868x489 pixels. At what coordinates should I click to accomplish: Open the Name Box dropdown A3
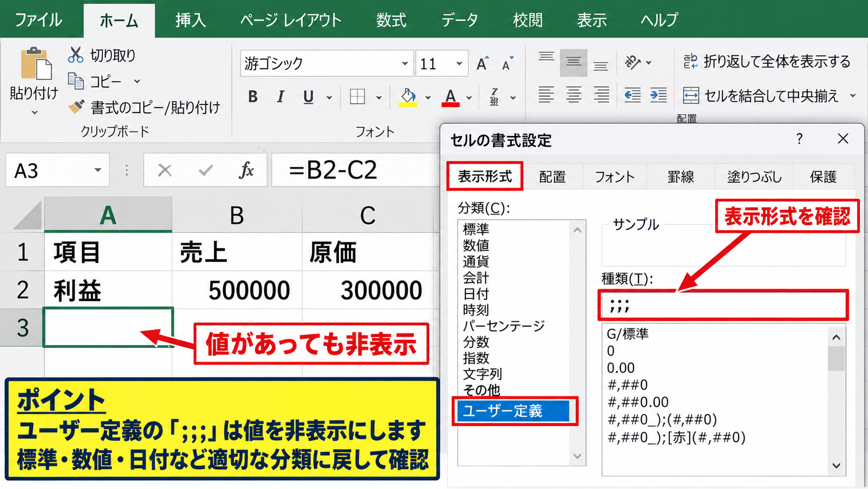98,170
